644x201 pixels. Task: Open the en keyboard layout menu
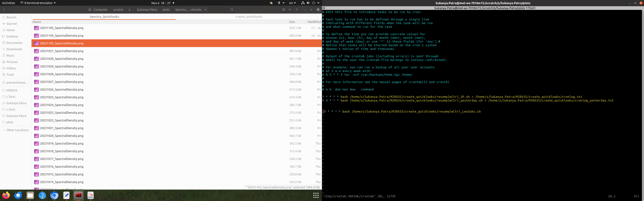pyautogui.click(x=292, y=3)
